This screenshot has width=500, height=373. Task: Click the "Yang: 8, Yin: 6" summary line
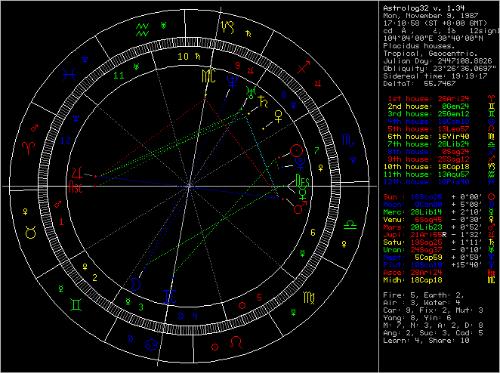416,318
